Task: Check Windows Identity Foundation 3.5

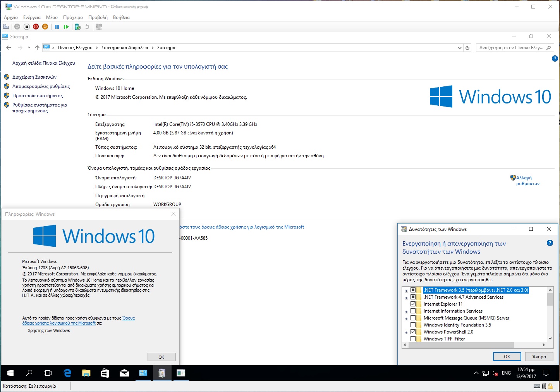Action: [x=413, y=325]
